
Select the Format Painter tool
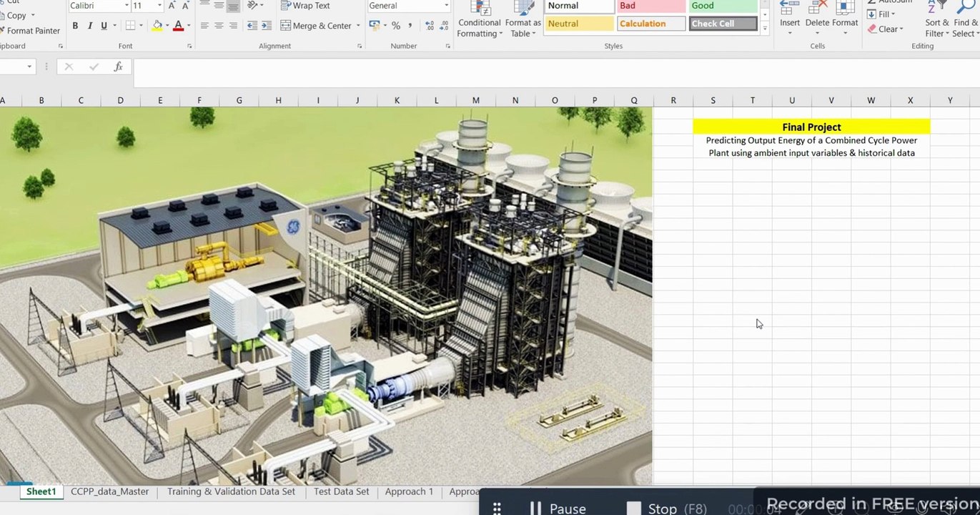(30, 31)
